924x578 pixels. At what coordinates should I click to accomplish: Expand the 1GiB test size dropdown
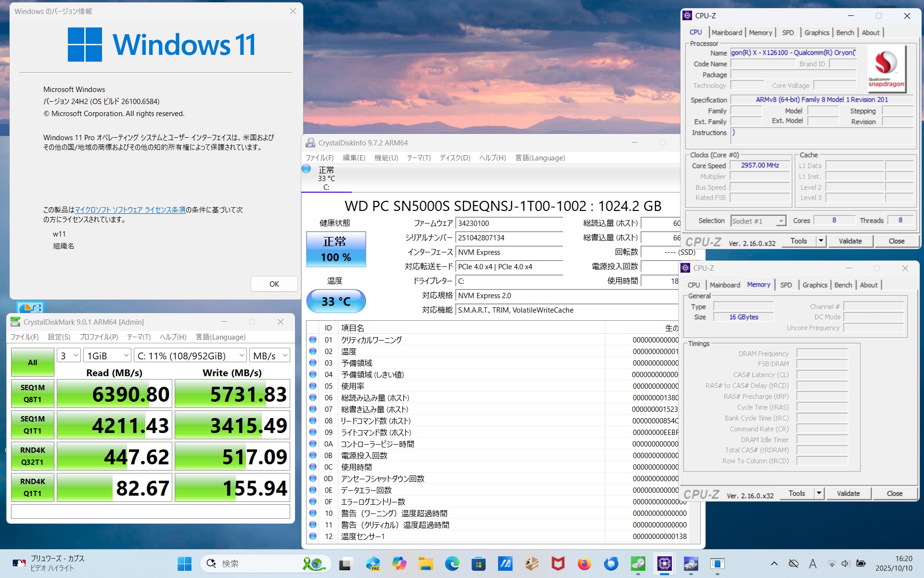tap(107, 355)
